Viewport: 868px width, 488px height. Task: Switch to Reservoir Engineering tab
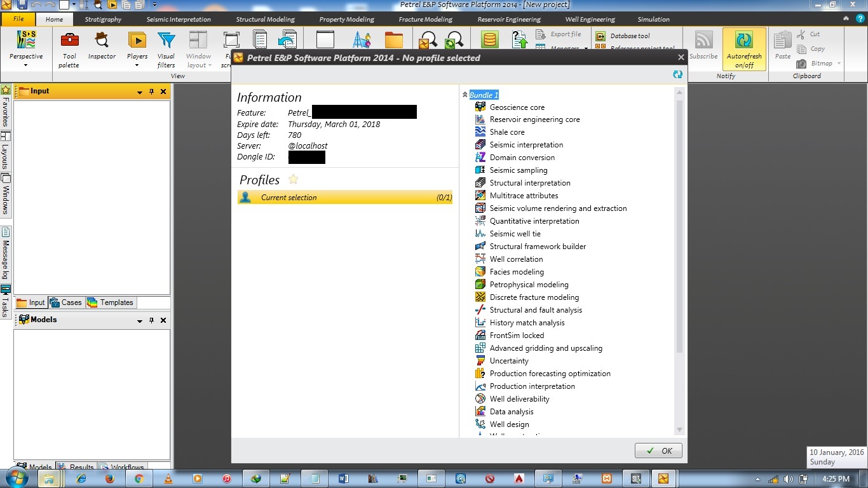(x=509, y=19)
